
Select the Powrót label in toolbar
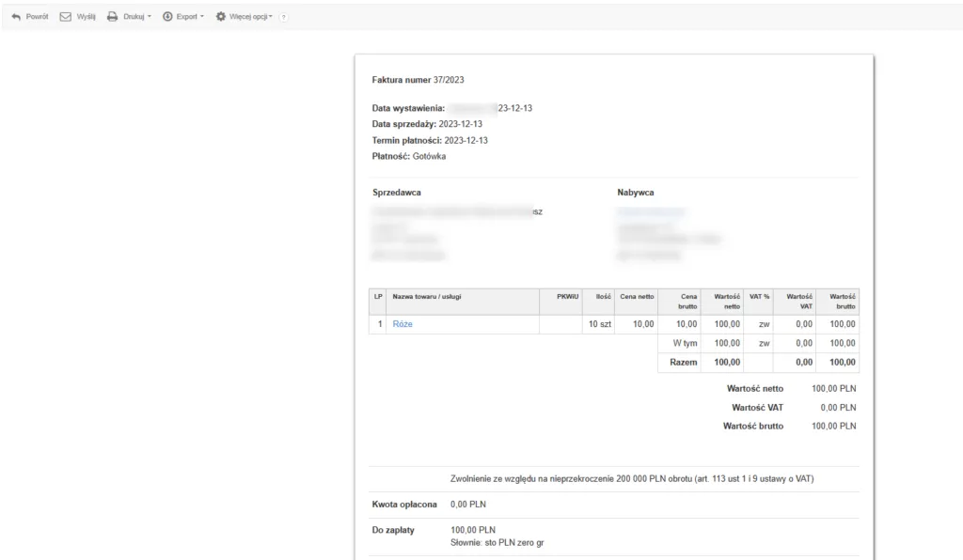38,17
